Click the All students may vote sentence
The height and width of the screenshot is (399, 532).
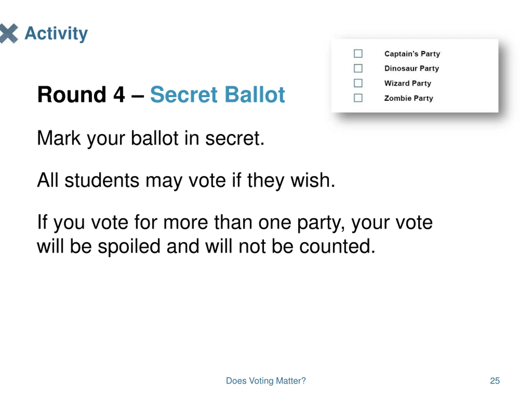(x=186, y=181)
